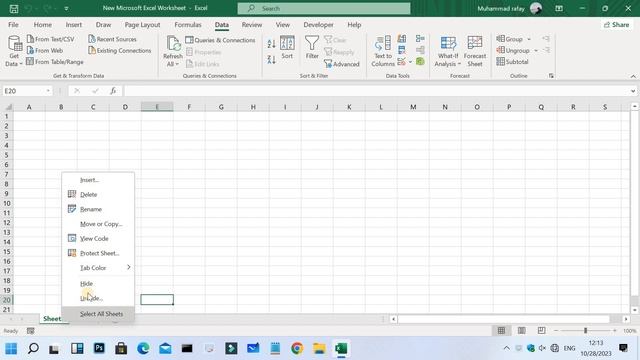Open the File tab
The height and width of the screenshot is (360, 640).
click(x=13, y=24)
